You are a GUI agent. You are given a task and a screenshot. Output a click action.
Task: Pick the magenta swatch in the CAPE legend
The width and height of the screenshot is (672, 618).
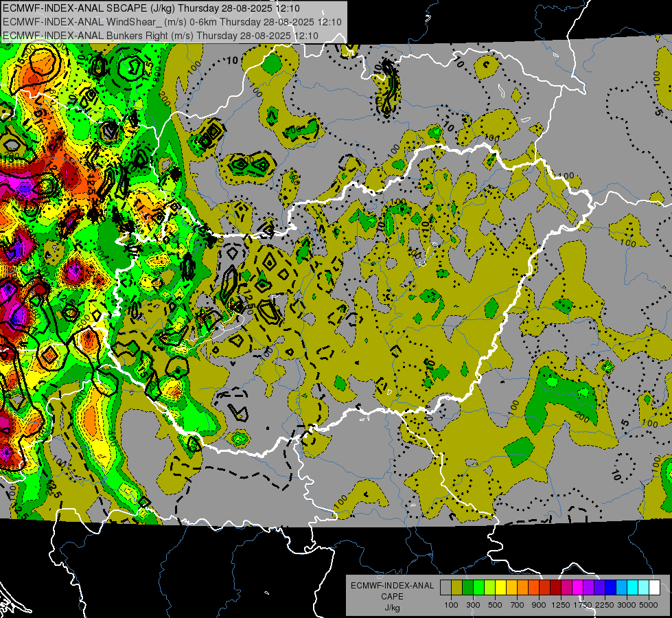578,587
